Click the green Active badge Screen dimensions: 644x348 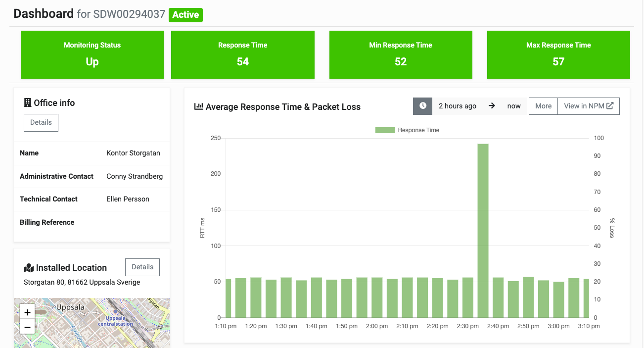(185, 15)
